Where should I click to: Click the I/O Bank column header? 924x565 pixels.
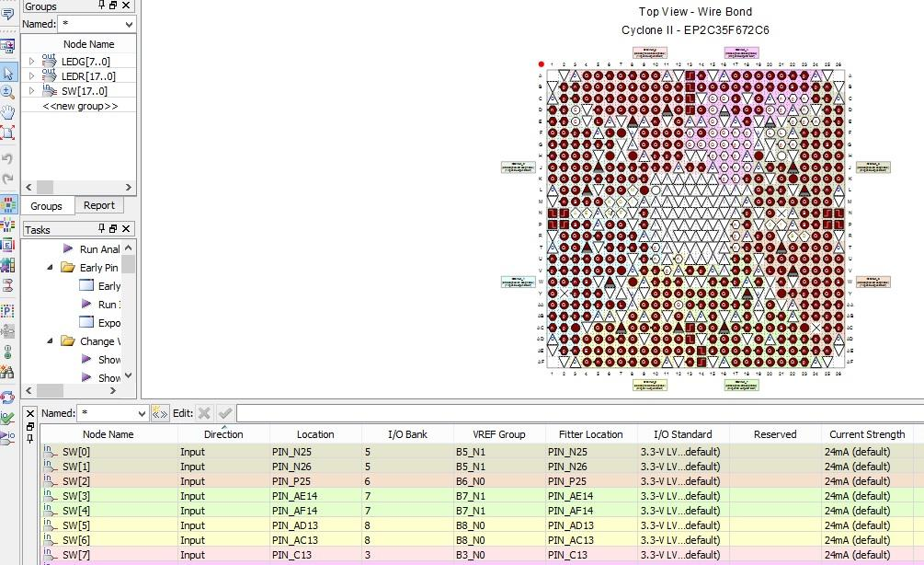[x=407, y=434]
